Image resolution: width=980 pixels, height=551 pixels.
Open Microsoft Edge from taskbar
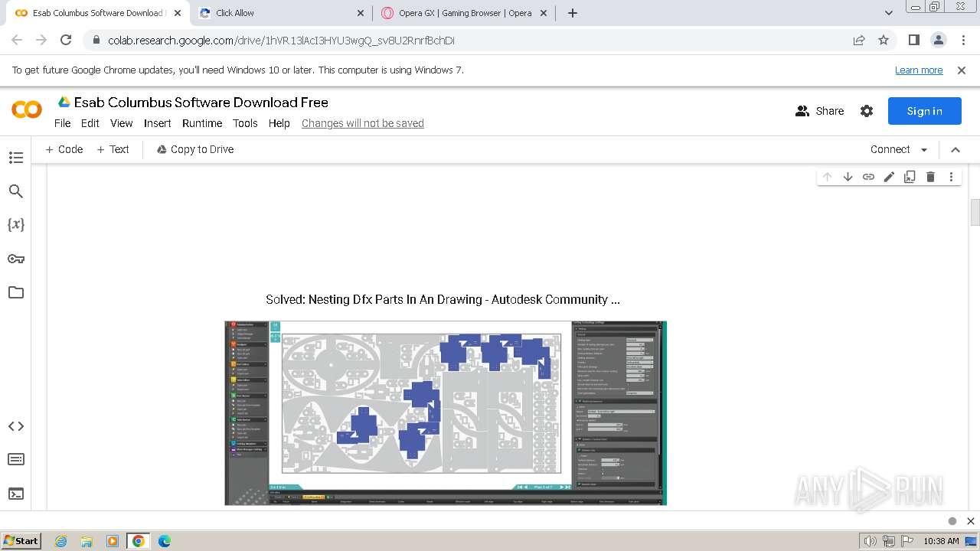(x=165, y=541)
